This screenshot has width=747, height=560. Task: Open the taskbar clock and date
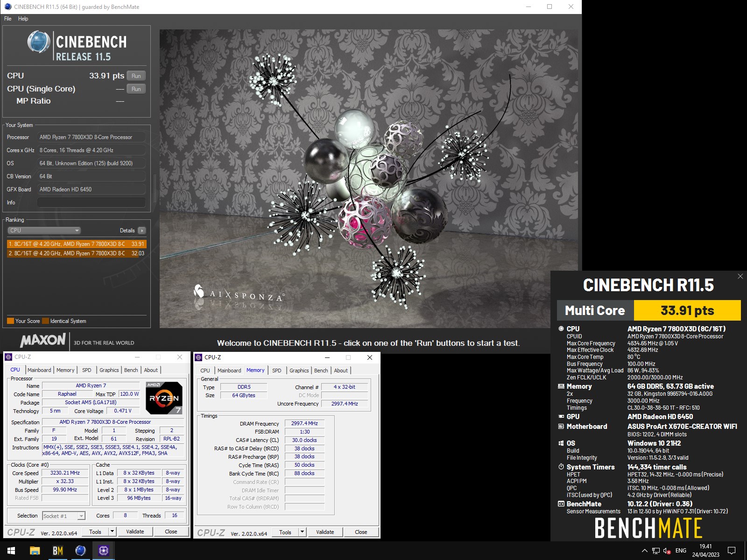(705, 551)
